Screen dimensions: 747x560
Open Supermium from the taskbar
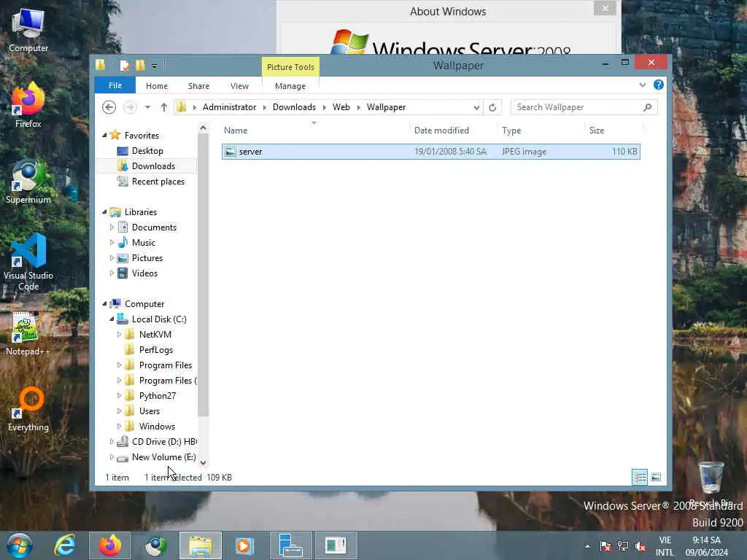click(155, 545)
